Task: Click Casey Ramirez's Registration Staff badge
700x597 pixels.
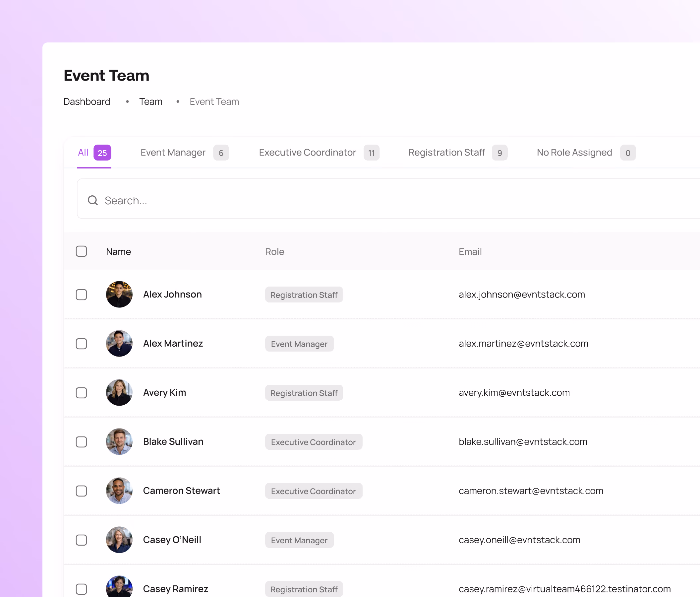Action: (304, 589)
